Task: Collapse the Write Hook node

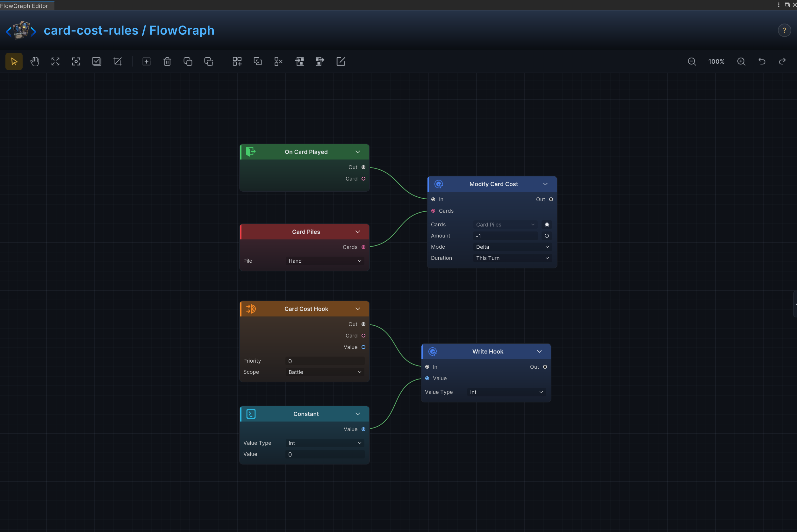Action: click(x=539, y=351)
